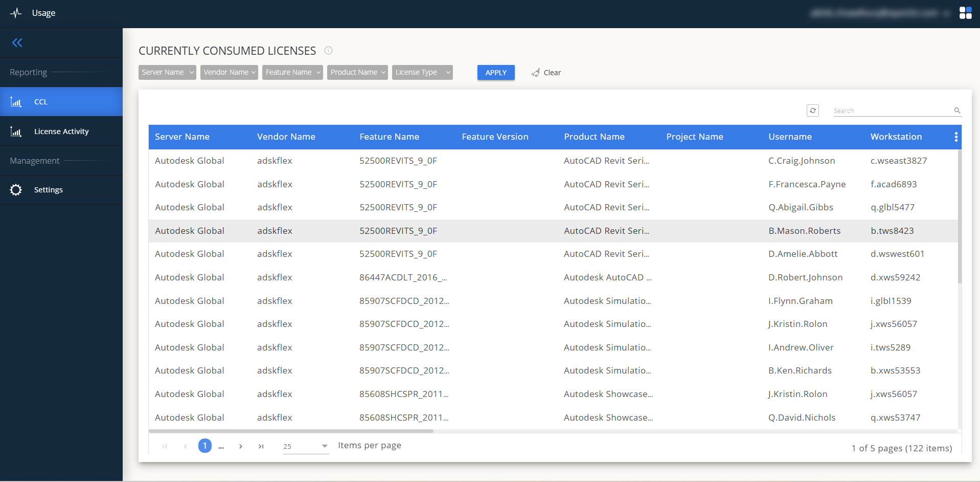
Task: Refresh the consumed licenses table
Action: click(x=812, y=111)
